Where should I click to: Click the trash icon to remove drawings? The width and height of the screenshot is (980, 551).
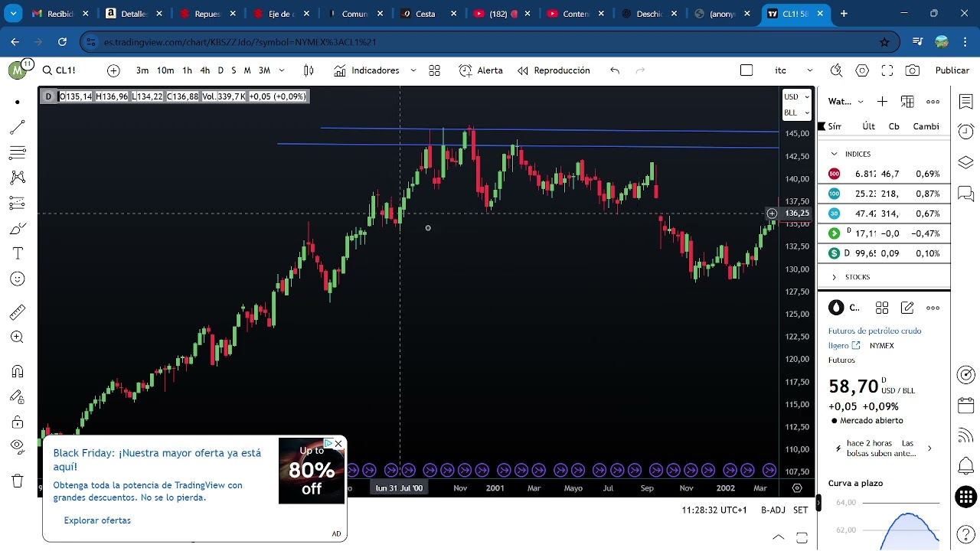[x=18, y=481]
